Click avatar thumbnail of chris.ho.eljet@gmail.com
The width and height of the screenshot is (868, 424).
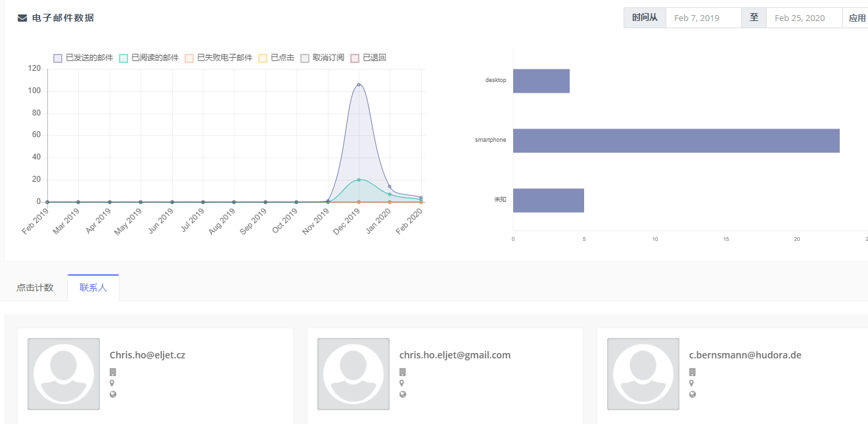[354, 374]
